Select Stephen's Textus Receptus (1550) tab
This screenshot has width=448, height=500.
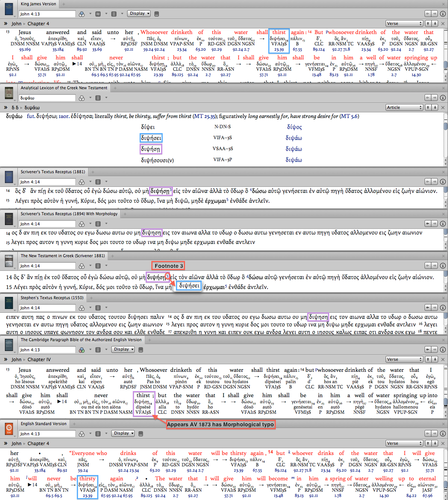click(x=52, y=298)
